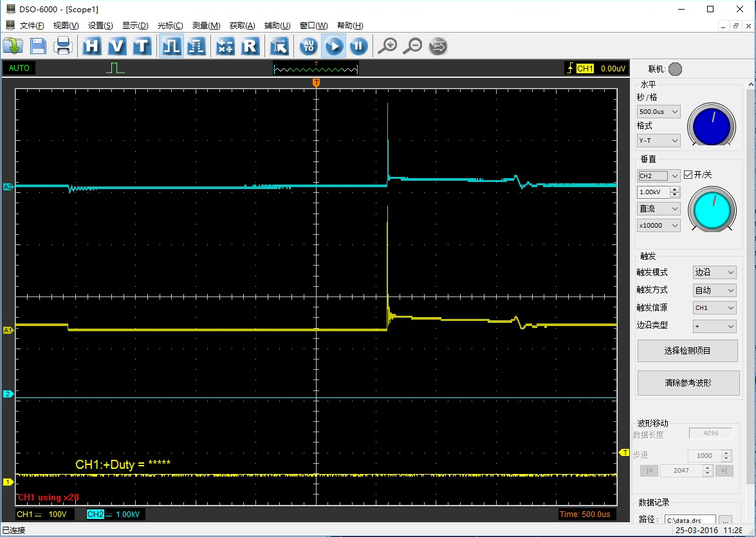The width and height of the screenshot is (756, 537).
Task: Click the 选择检测项目 button
Action: [688, 351]
